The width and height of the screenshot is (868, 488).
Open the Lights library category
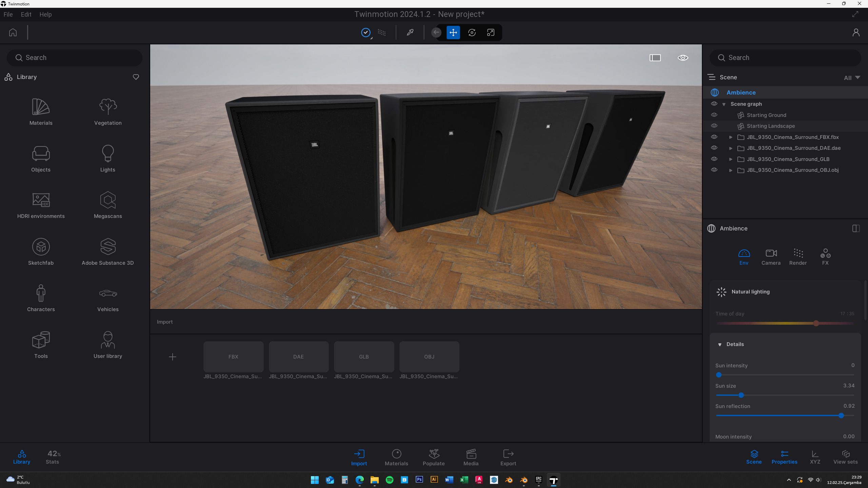click(108, 159)
